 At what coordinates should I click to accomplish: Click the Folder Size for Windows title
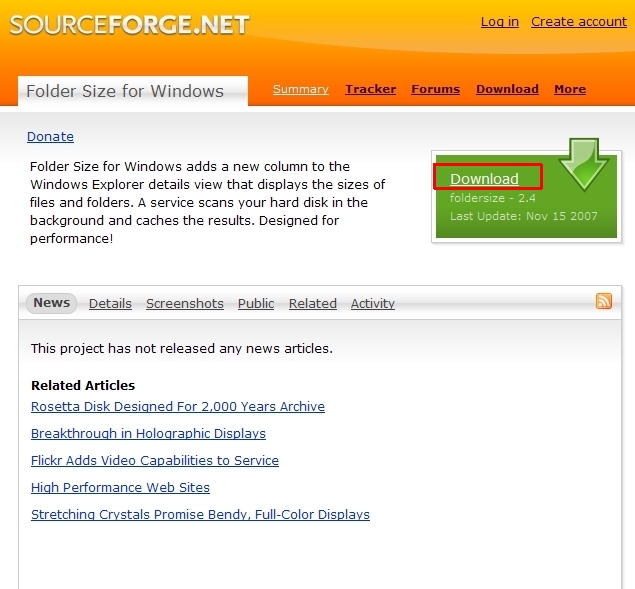point(125,91)
